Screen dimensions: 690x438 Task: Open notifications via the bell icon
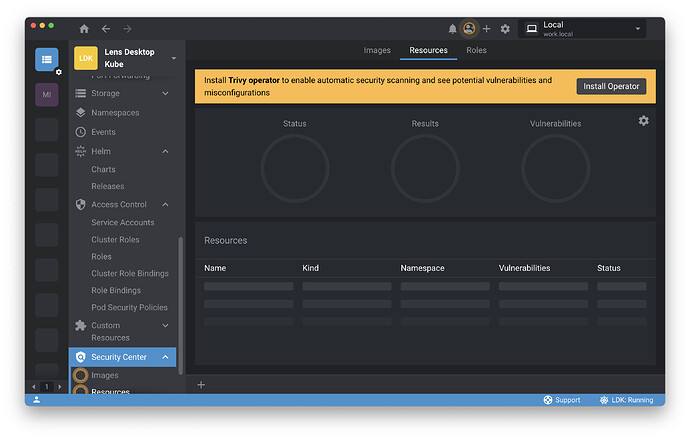pyautogui.click(x=452, y=29)
